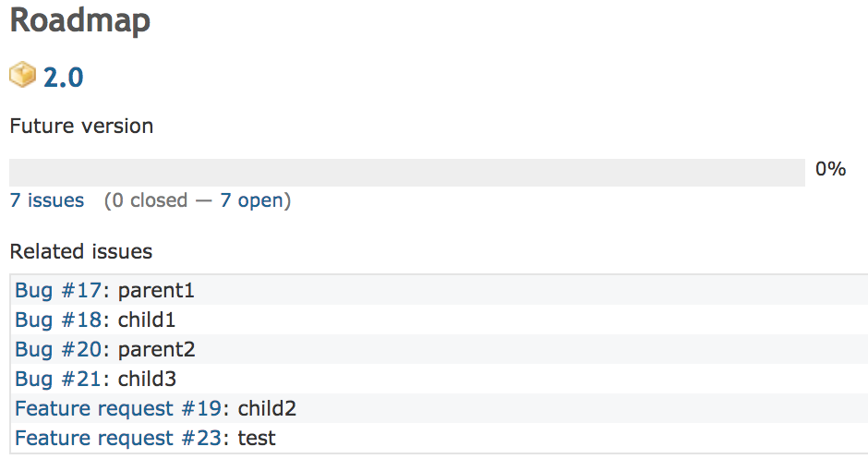Click the test issue subject text
Viewport: 868px width, 471px height.
pos(257,438)
